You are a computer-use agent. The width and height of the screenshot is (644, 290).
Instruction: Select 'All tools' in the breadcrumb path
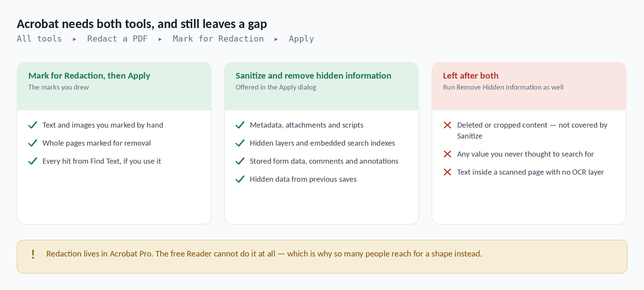point(39,39)
